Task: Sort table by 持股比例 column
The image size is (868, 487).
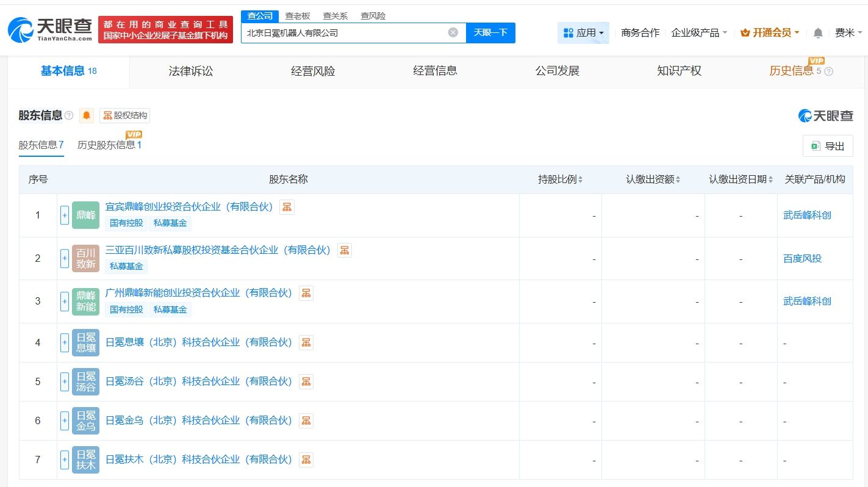Action: [560, 179]
